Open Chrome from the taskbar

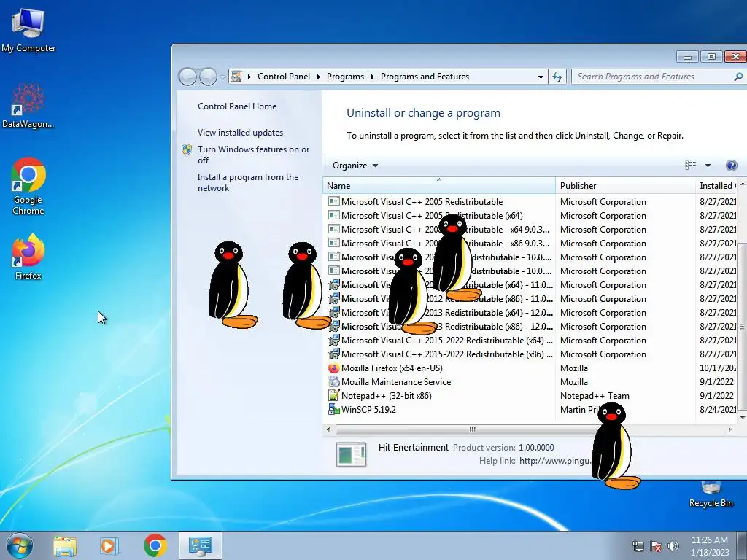[x=155, y=545]
